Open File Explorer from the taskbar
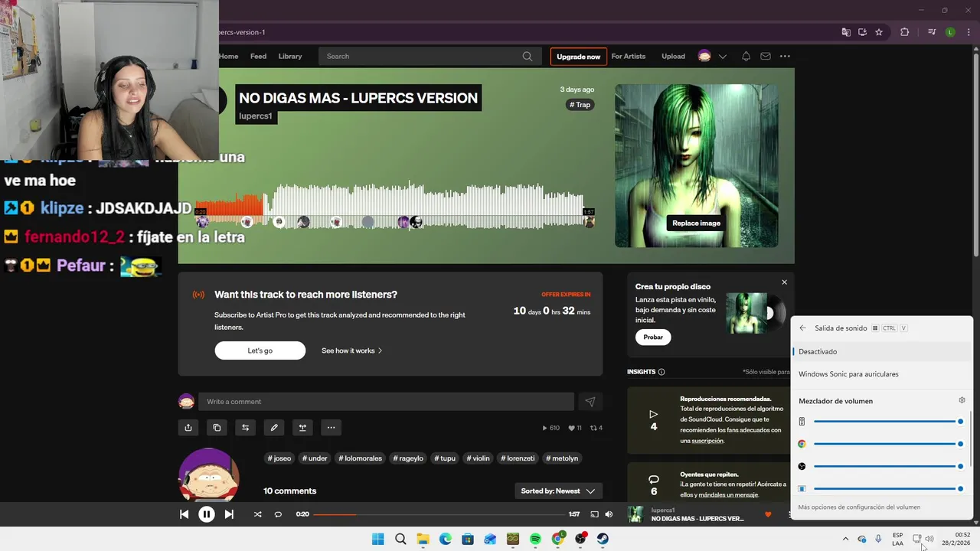The height and width of the screenshot is (551, 980). click(x=423, y=539)
